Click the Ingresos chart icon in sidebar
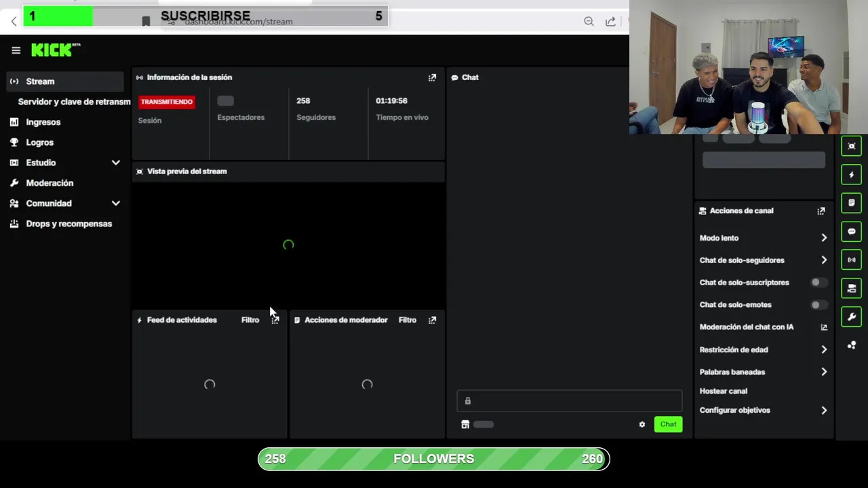This screenshot has height=488, width=868. point(14,122)
